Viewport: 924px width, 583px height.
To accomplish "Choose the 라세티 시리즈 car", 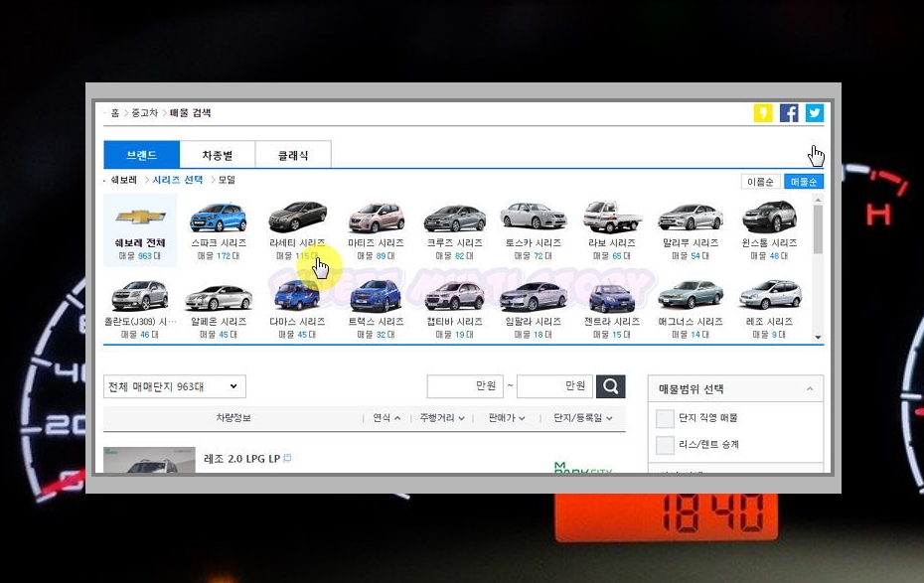I will coord(297,230).
